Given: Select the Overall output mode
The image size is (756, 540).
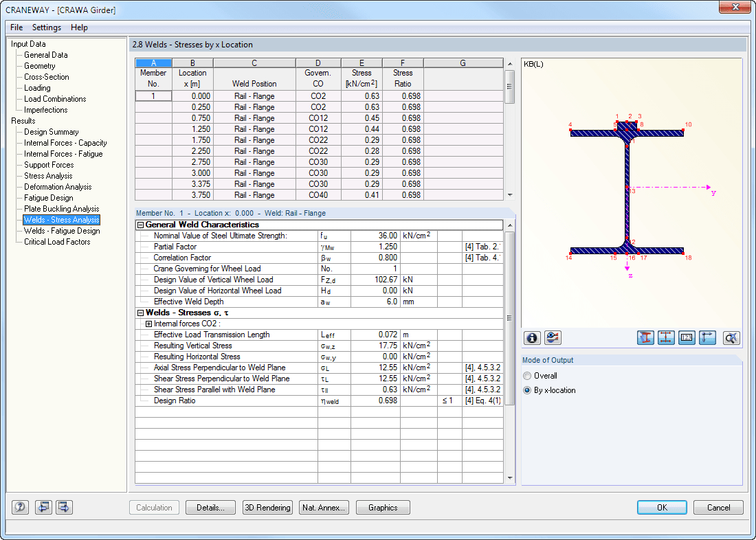Looking at the screenshot, I should pos(527,376).
